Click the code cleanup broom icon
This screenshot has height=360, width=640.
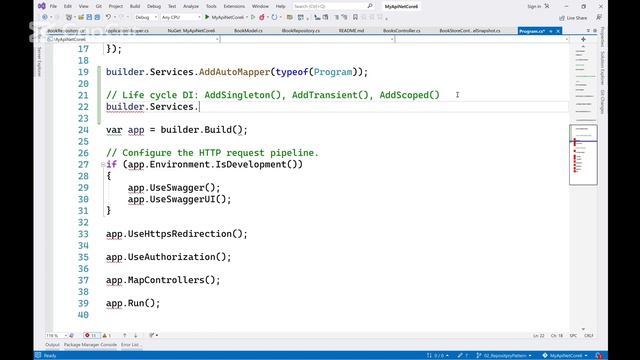(x=152, y=336)
